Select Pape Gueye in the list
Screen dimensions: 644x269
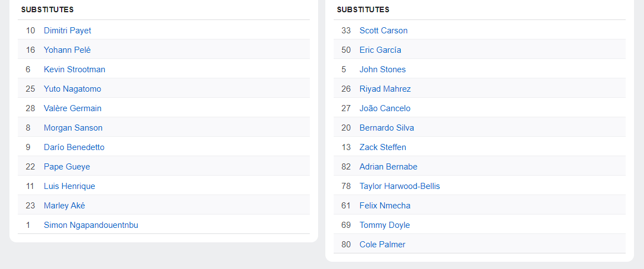(67, 167)
